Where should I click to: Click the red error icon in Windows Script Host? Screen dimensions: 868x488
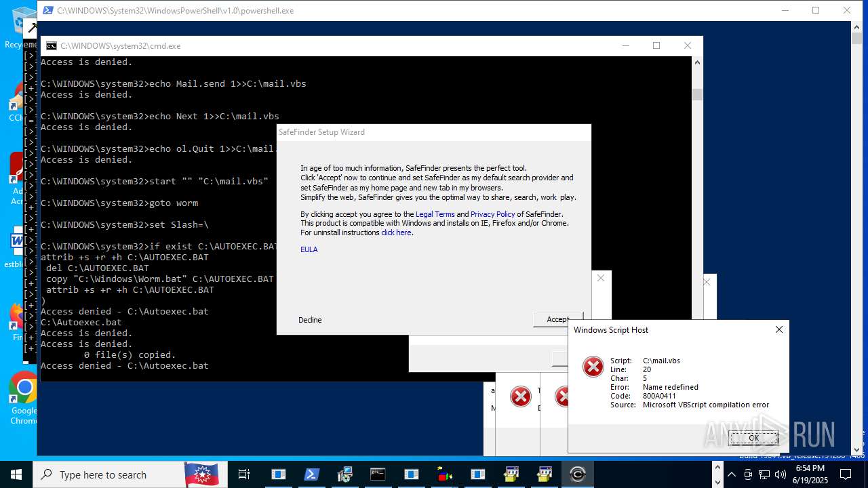(x=593, y=367)
